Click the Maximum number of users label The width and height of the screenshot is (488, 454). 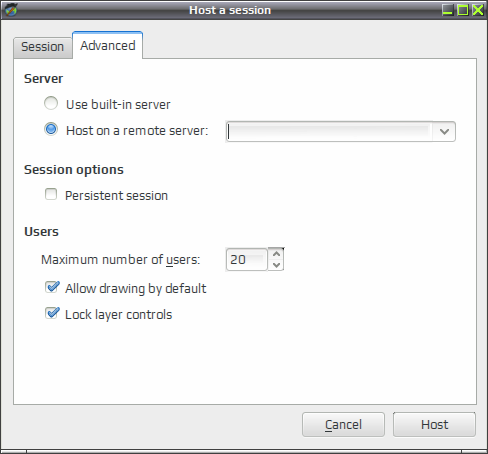tap(121, 259)
